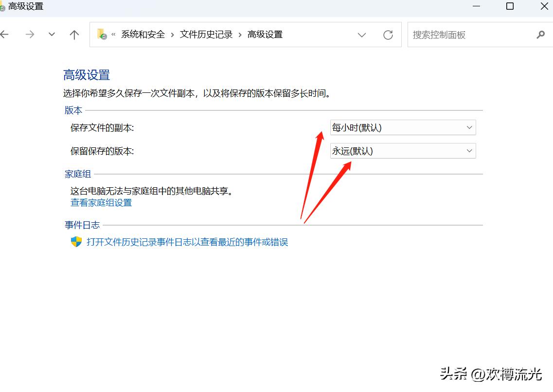
Task: Click the forward navigation arrow
Action: point(29,34)
